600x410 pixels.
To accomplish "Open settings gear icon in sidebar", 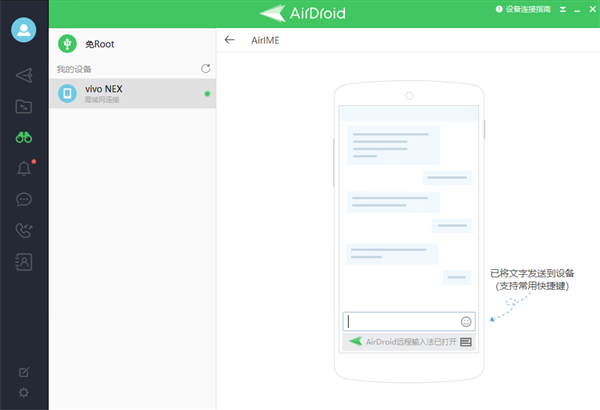I will coord(24,392).
